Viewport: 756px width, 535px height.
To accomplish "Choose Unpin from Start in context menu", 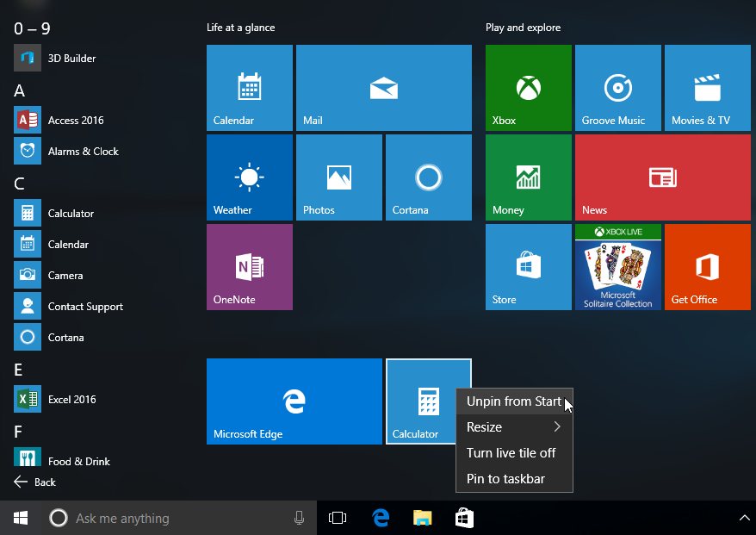I will pyautogui.click(x=514, y=401).
